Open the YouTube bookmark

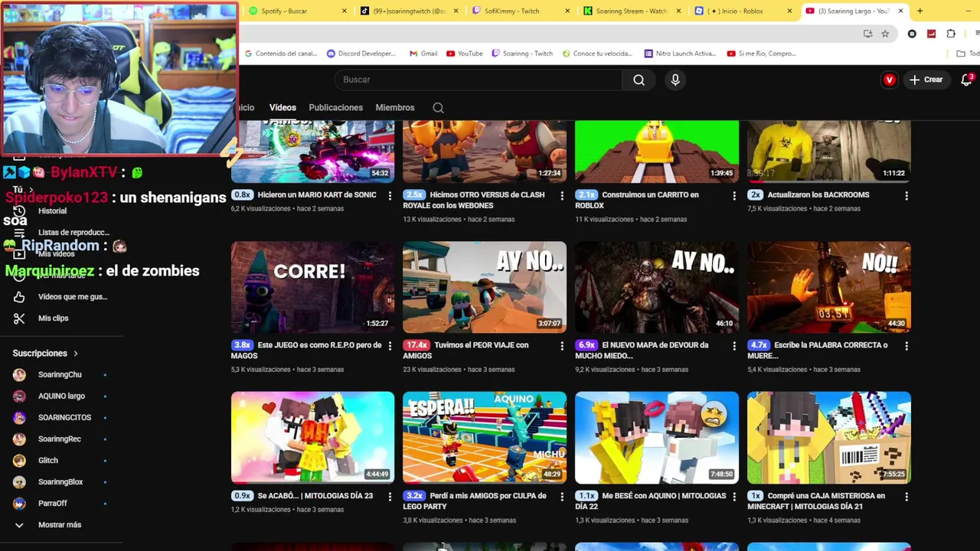coord(464,54)
